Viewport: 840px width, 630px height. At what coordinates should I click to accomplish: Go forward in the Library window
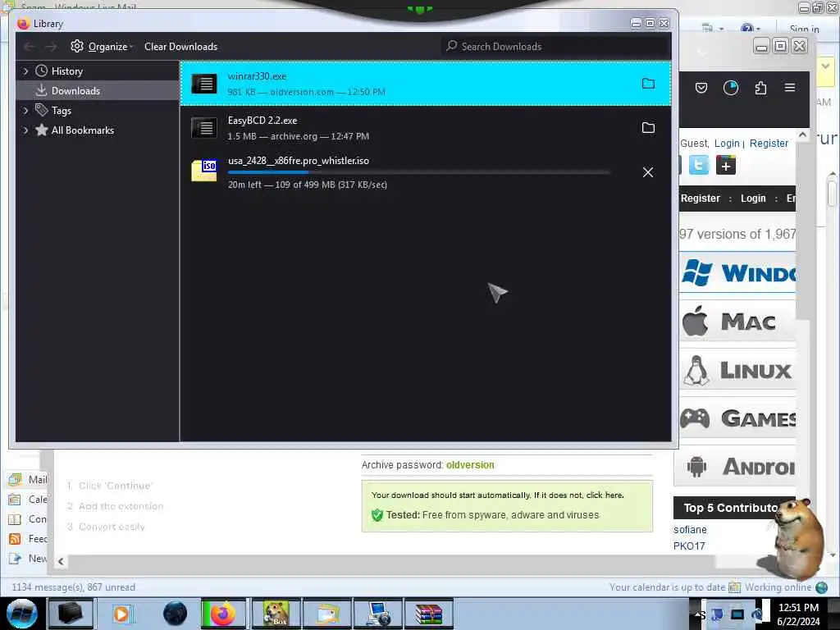click(x=51, y=47)
